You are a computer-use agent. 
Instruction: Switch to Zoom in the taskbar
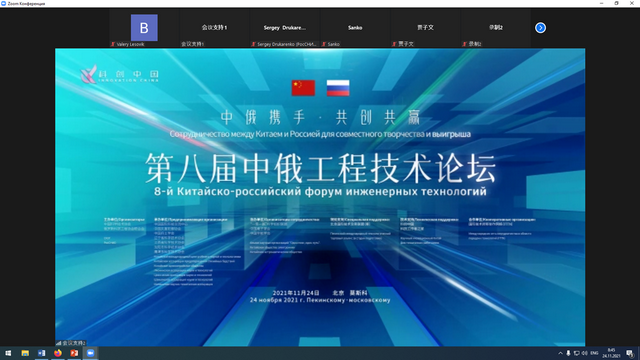pos(91,353)
